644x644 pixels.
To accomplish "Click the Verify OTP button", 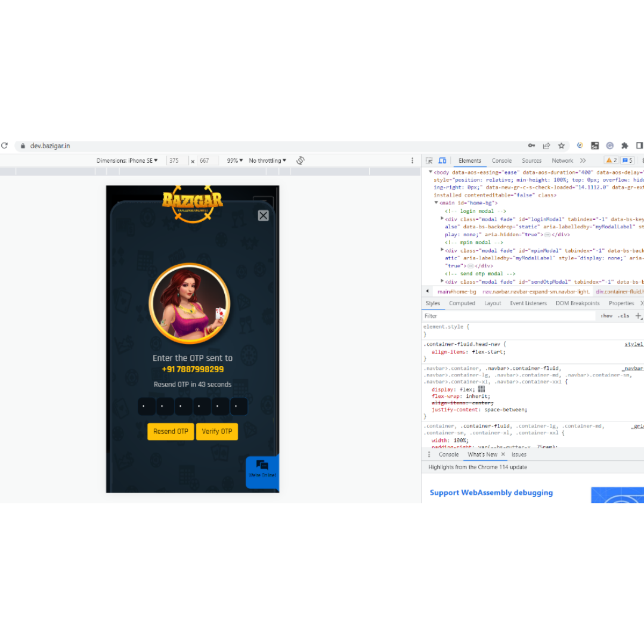I will click(217, 432).
